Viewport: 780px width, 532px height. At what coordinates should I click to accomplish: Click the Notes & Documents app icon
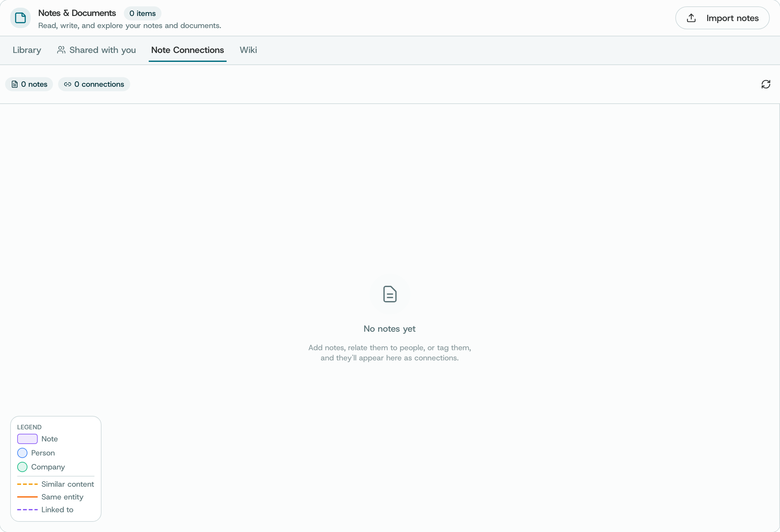click(x=20, y=18)
